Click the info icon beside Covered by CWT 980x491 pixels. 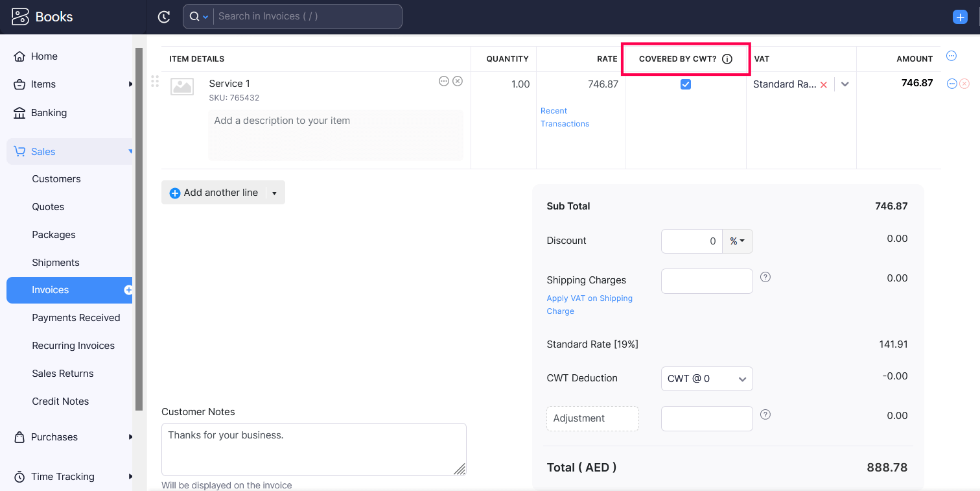(727, 59)
